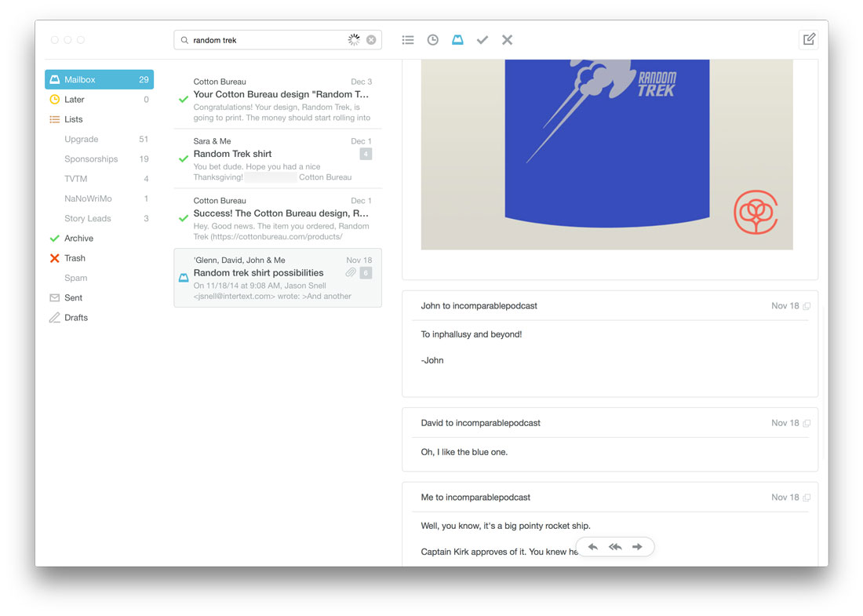863x616 pixels.
Task: Clear the search field
Action: [x=372, y=40]
